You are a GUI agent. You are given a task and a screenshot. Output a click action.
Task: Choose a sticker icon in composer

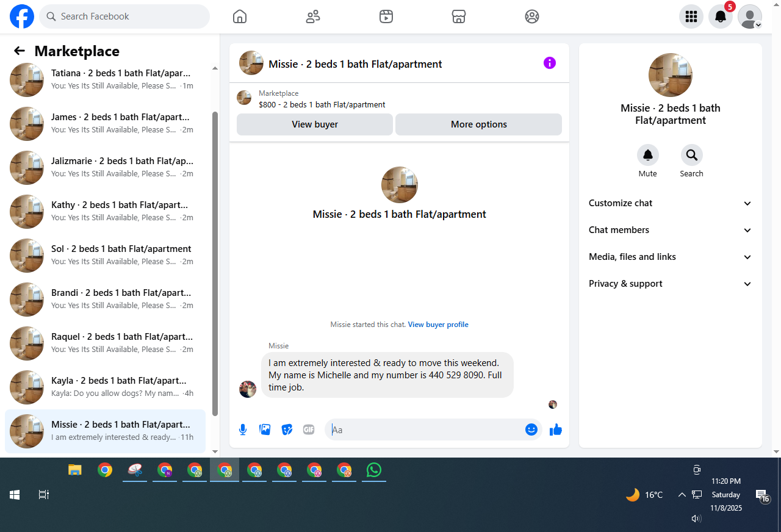pos(287,430)
